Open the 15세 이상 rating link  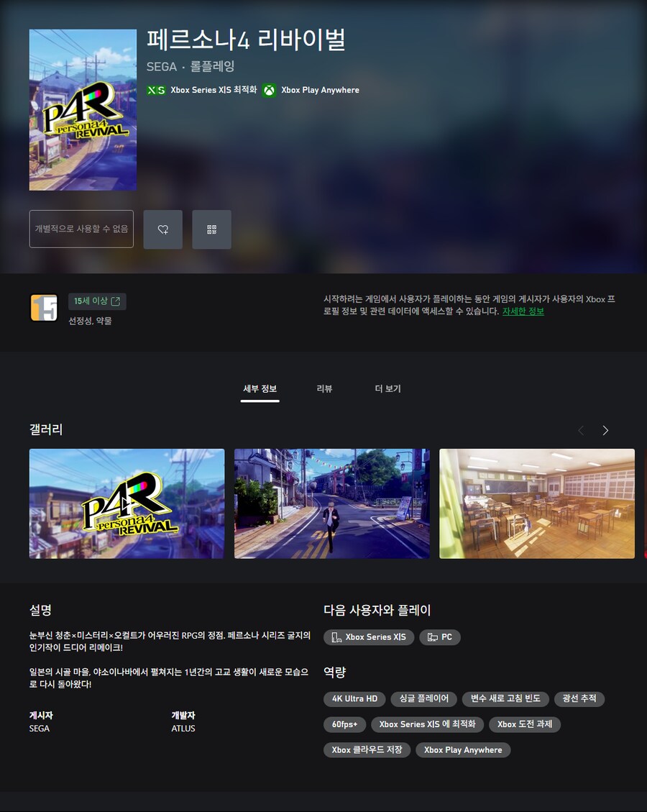pyautogui.click(x=97, y=301)
